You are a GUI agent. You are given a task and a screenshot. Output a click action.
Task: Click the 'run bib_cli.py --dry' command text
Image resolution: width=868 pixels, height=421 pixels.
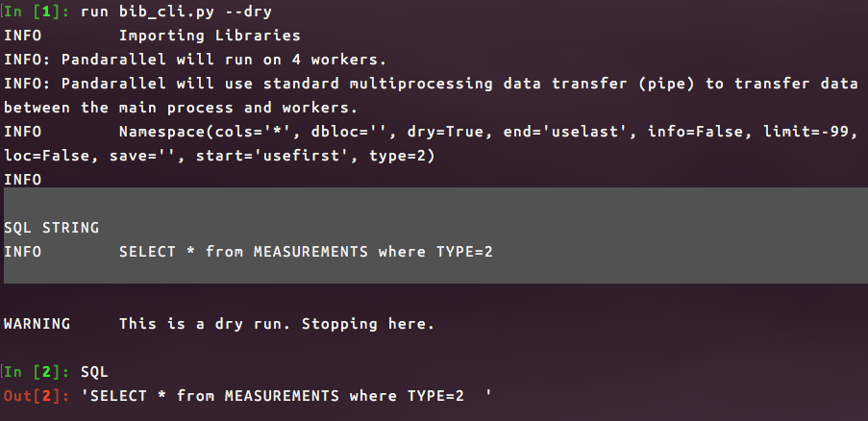pos(176,12)
